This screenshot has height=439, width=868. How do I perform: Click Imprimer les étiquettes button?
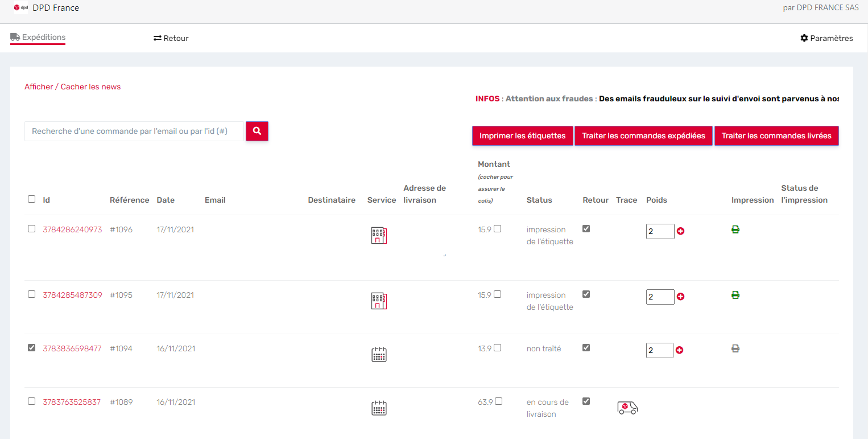point(523,136)
